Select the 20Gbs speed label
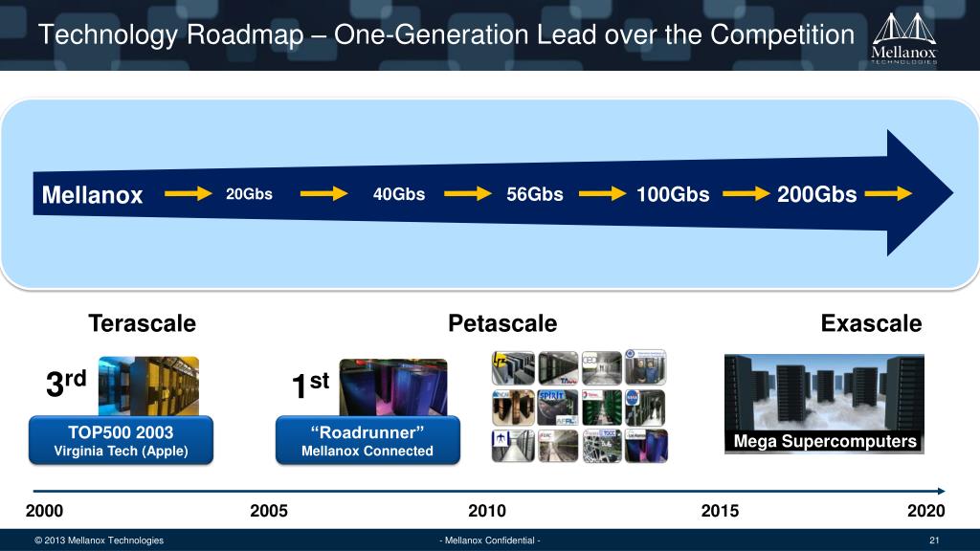This screenshot has width=980, height=551. tap(249, 194)
